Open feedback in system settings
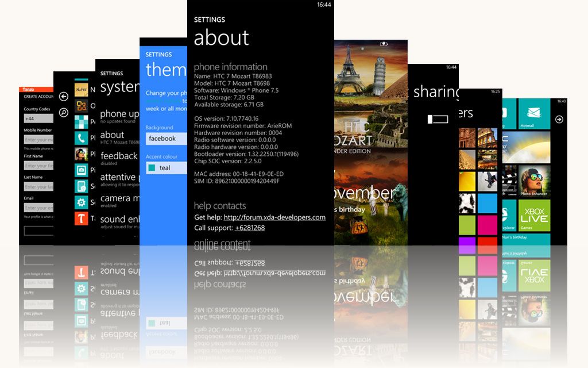 [119, 159]
